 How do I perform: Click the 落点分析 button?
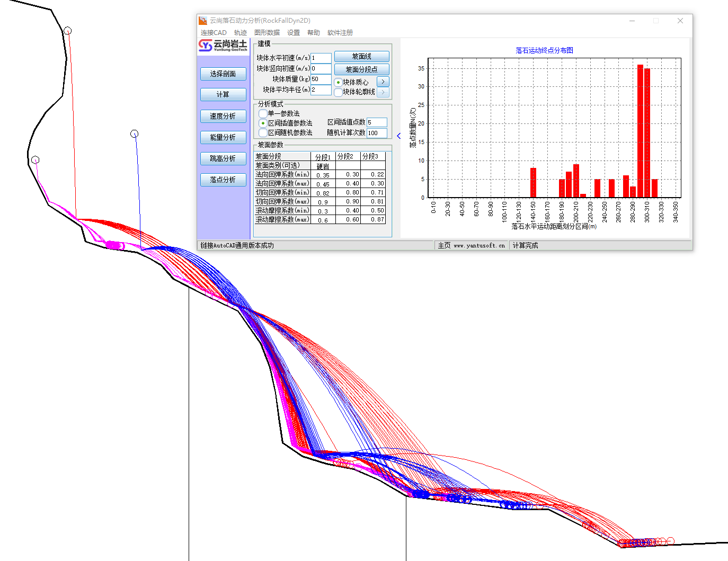(223, 180)
